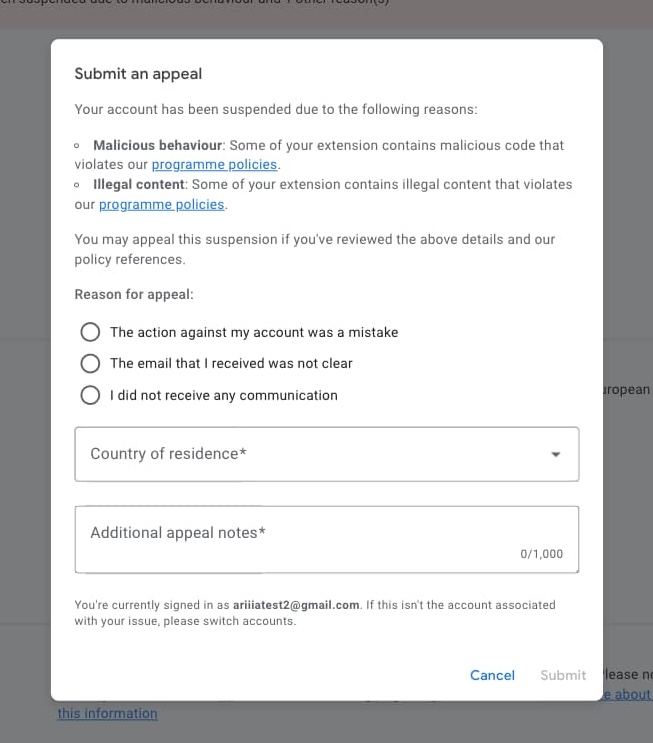Click the Submit button
Screen dimensions: 653x743
563,675
